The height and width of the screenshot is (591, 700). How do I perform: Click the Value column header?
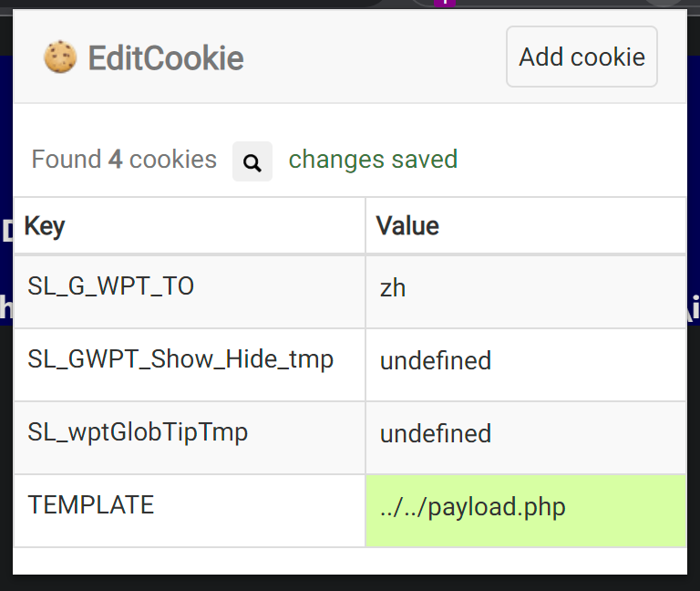(526, 225)
